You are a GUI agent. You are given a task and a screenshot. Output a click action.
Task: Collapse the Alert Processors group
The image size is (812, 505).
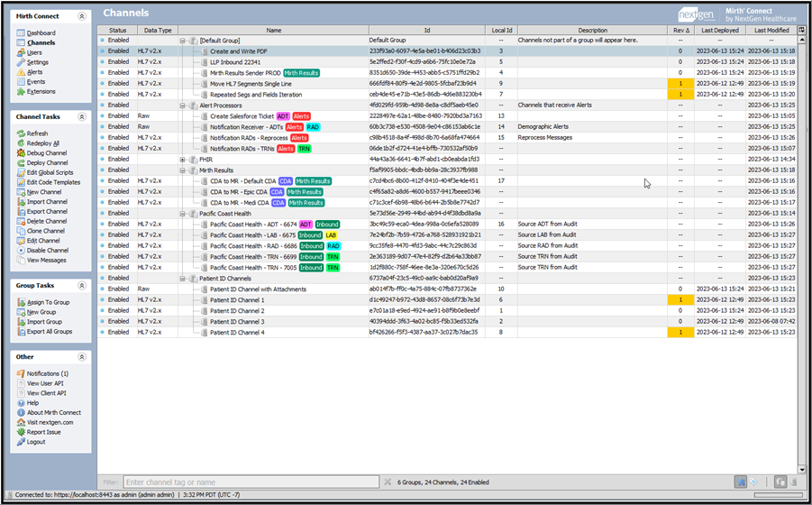tap(182, 106)
